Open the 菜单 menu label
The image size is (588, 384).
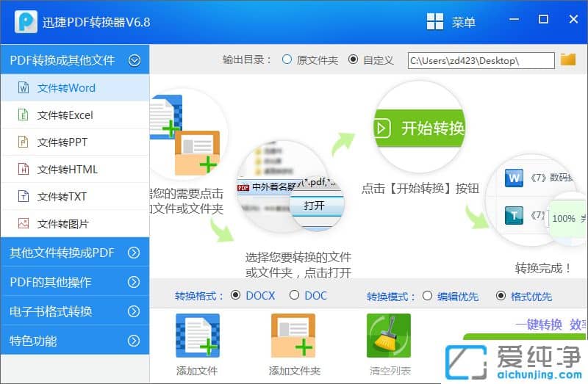pos(463,22)
